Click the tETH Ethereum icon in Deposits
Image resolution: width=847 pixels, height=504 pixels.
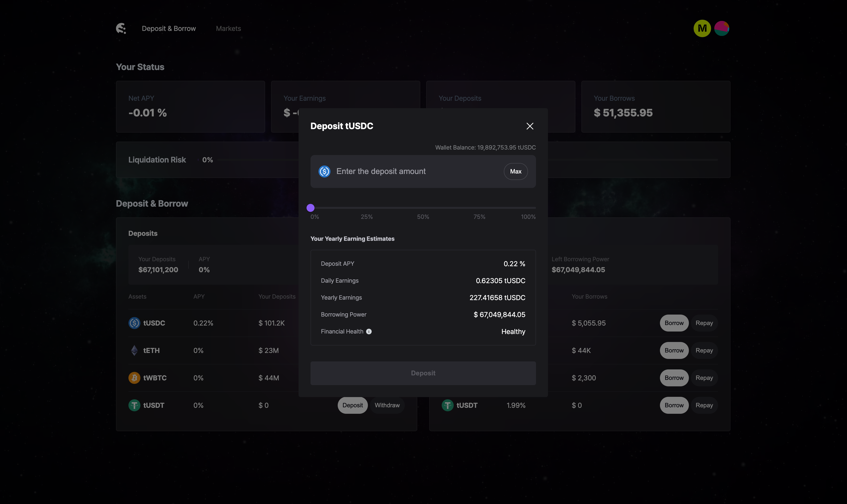tap(134, 350)
